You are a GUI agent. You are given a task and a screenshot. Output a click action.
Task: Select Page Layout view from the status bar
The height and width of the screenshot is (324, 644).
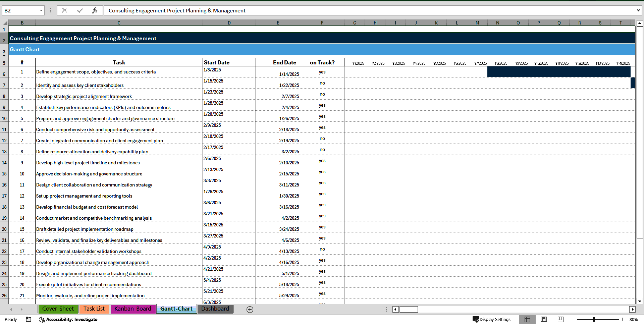[544, 319]
